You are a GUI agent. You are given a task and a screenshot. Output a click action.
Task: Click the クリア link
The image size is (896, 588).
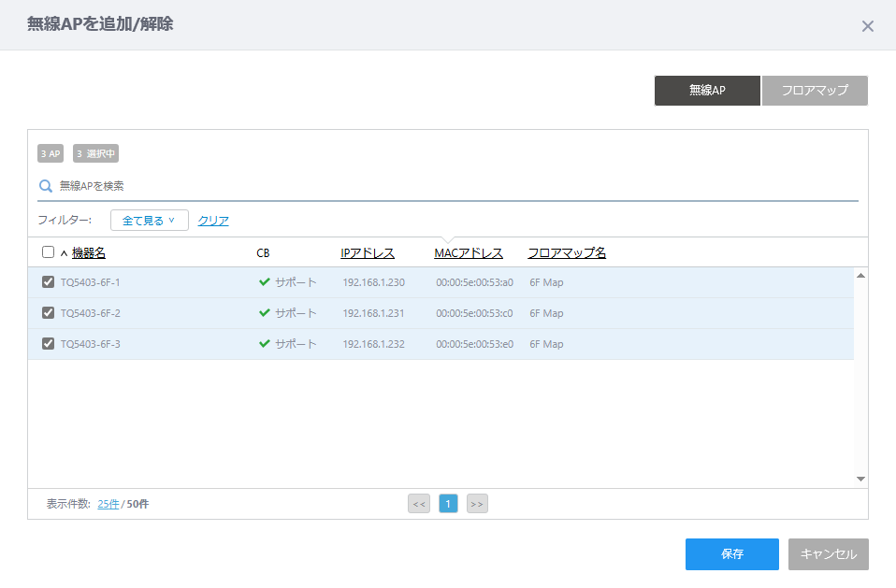pos(213,221)
